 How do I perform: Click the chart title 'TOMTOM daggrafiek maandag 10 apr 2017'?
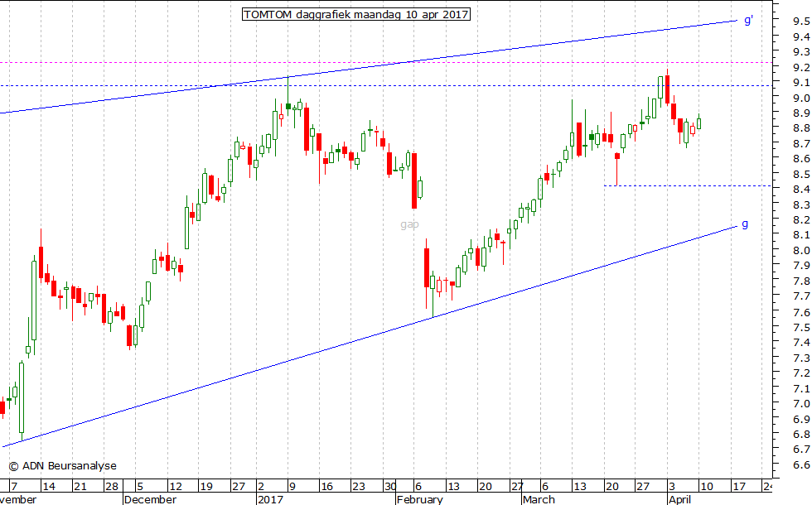click(355, 15)
